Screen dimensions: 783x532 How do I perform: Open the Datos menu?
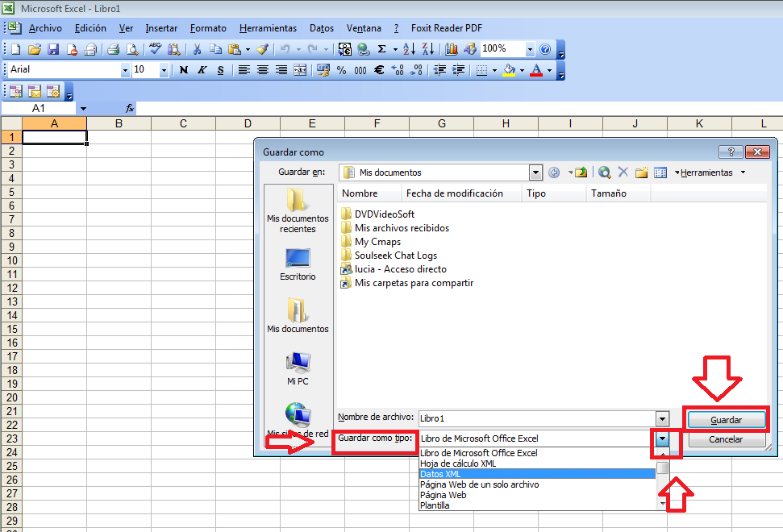click(322, 28)
